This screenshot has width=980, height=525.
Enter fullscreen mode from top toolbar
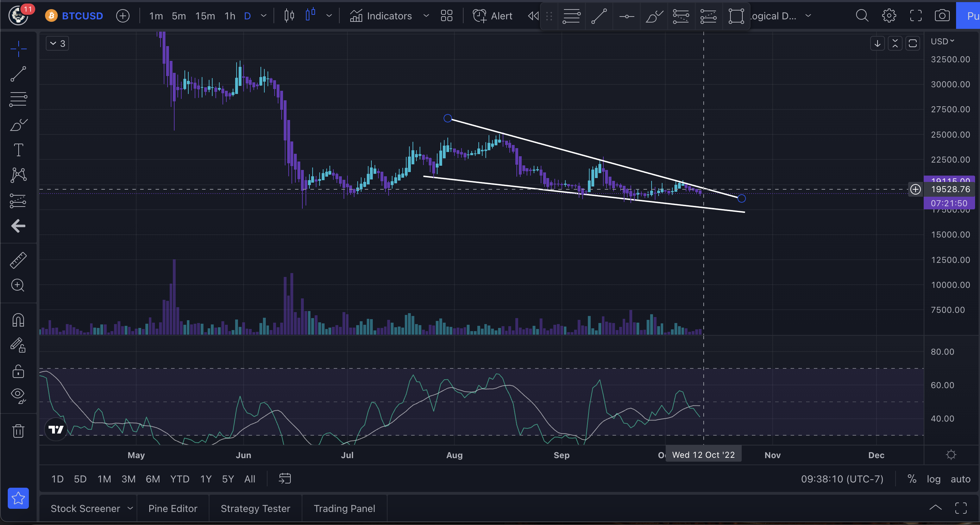pyautogui.click(x=916, y=16)
